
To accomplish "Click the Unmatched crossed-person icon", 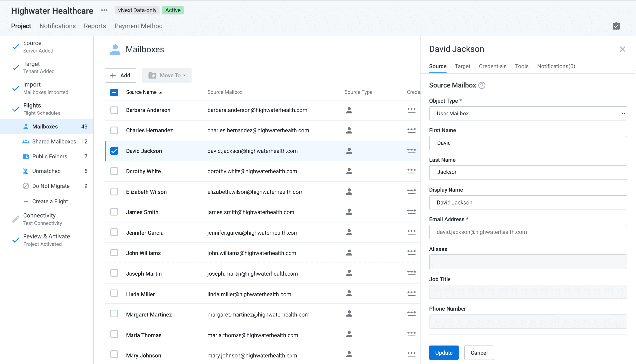I will [26, 171].
